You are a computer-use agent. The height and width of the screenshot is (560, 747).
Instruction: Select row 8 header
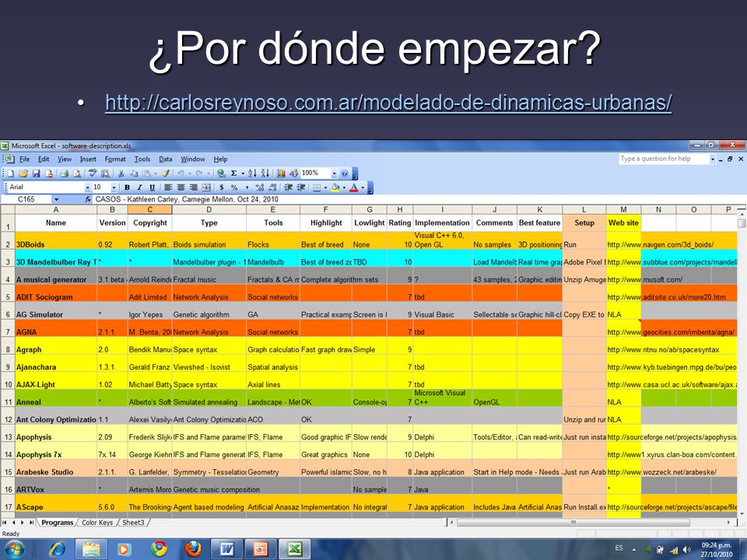[8, 349]
